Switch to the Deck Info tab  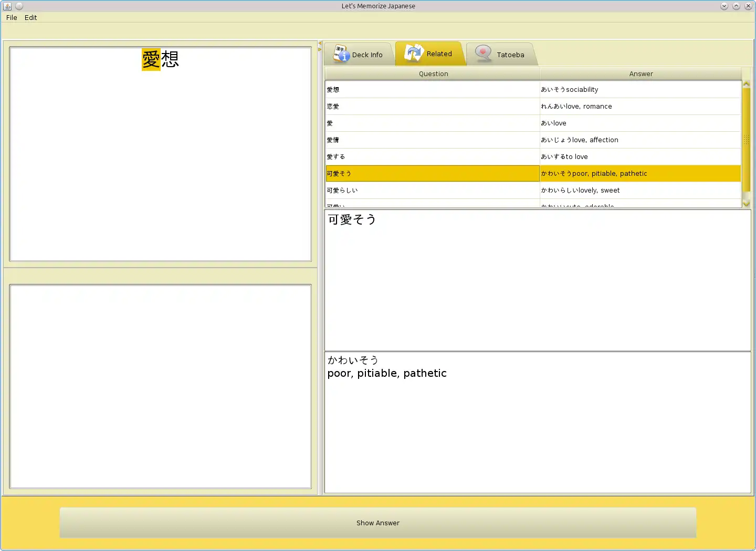[x=359, y=54]
